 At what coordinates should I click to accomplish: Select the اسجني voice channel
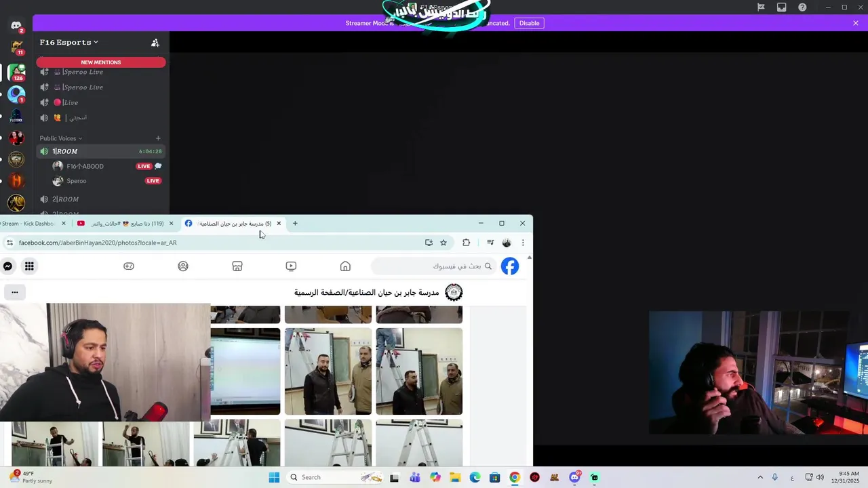101,118
